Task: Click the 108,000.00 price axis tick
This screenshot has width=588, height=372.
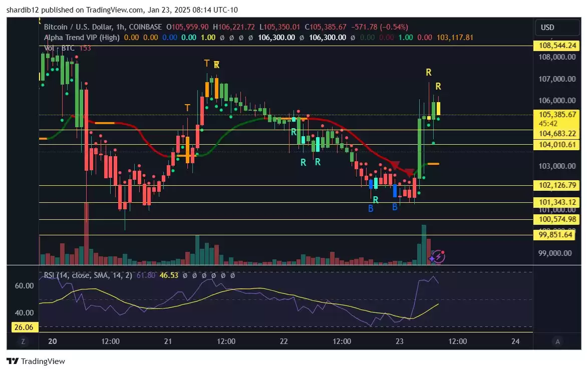Action: [557, 57]
